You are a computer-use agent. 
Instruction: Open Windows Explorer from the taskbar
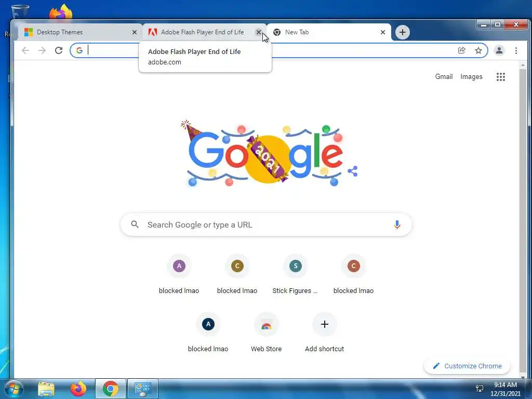[46, 389]
